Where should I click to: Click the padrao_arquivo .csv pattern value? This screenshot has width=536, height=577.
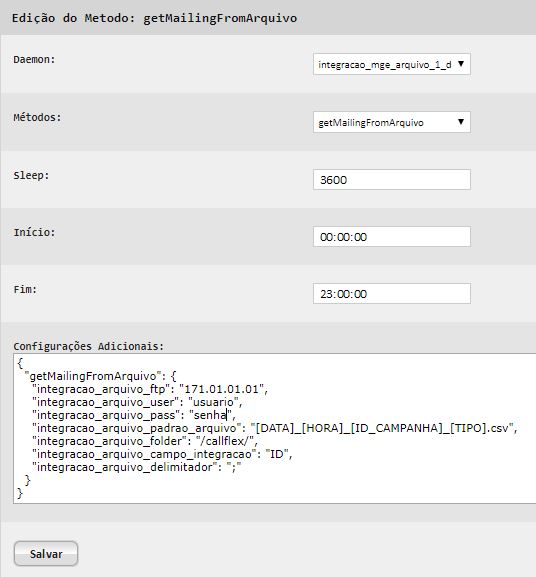click(382, 428)
